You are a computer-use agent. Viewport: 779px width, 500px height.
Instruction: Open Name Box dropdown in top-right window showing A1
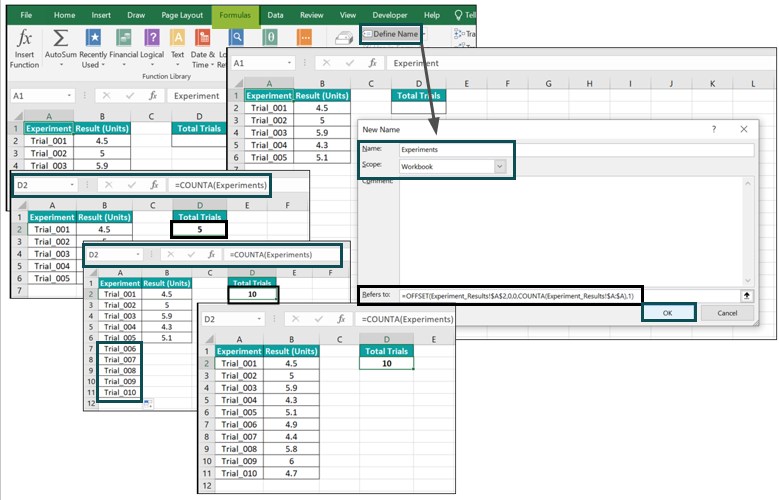[x=289, y=63]
